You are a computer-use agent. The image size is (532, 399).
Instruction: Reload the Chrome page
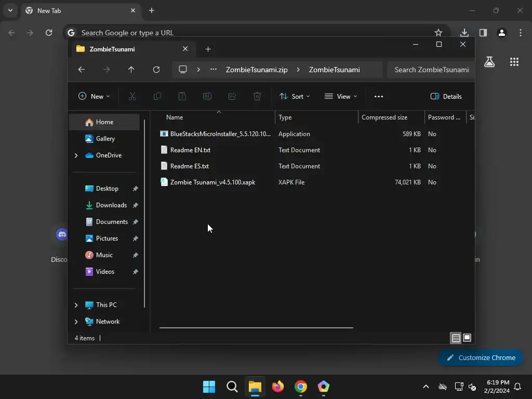[x=49, y=33]
